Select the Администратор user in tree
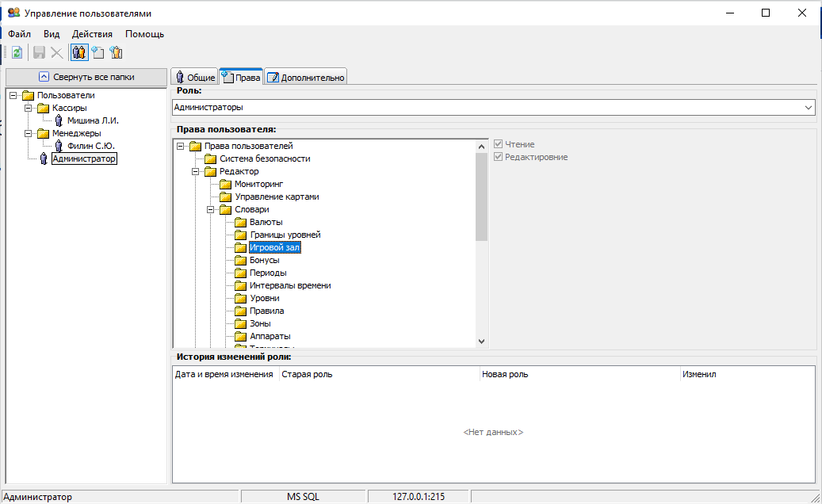Viewport: 822px width, 504px height. 84,158
